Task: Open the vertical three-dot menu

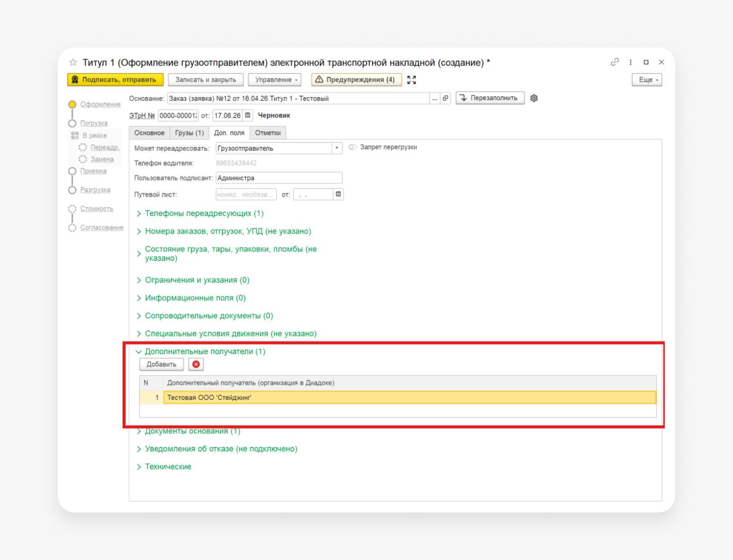Action: pos(631,62)
